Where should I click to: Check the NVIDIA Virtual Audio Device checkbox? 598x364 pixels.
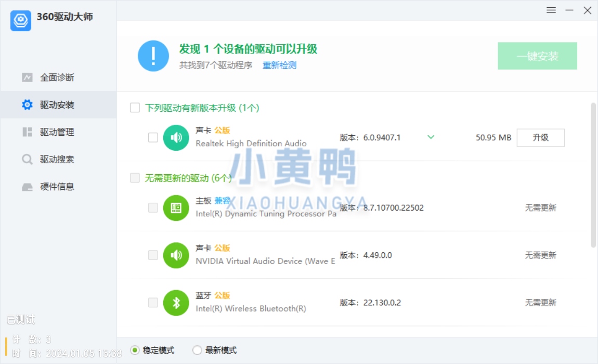click(153, 255)
